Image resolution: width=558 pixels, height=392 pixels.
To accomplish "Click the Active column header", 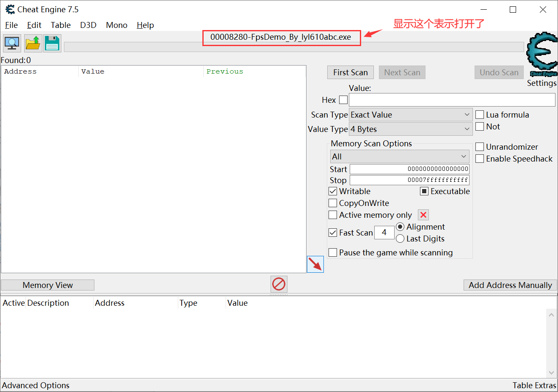I will click(x=14, y=303).
